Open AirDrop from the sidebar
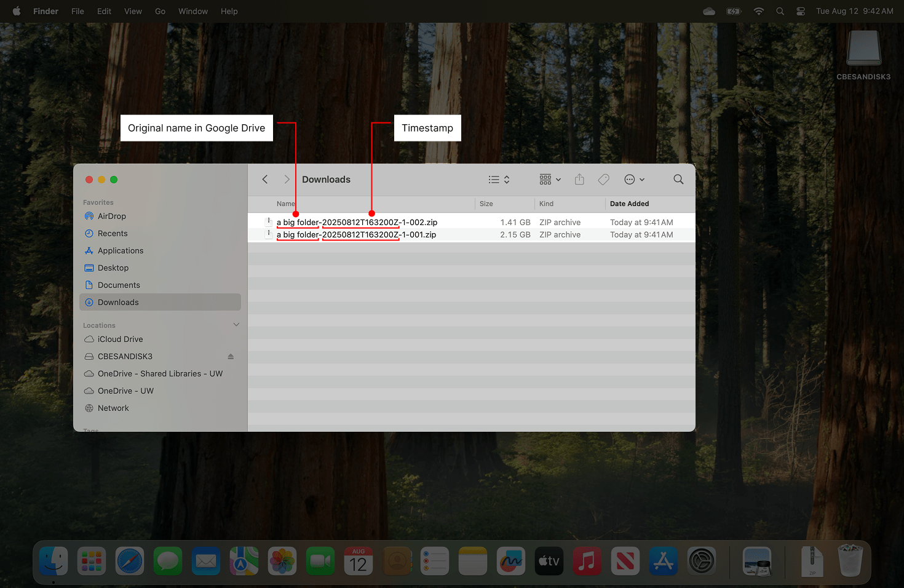The height and width of the screenshot is (588, 904). point(113,216)
